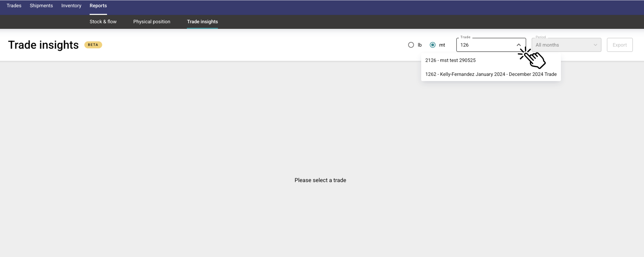
Task: Select the mt unit radio button
Action: pos(433,45)
